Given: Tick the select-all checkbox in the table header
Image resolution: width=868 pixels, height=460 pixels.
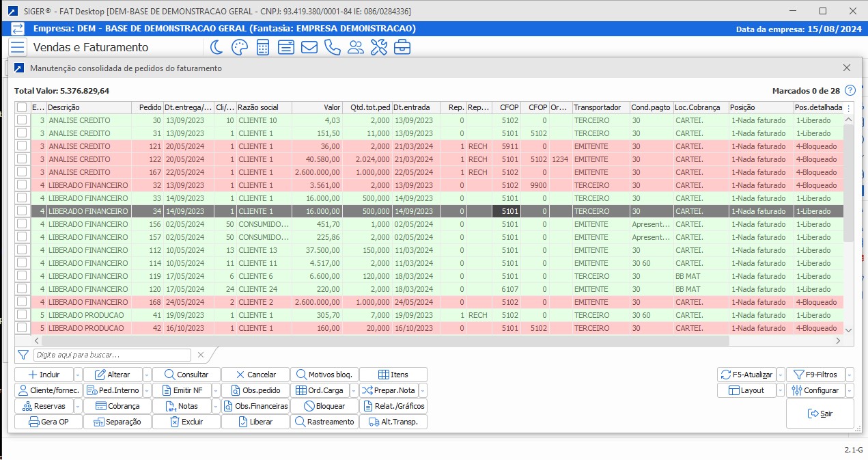Looking at the screenshot, I should tap(23, 107).
